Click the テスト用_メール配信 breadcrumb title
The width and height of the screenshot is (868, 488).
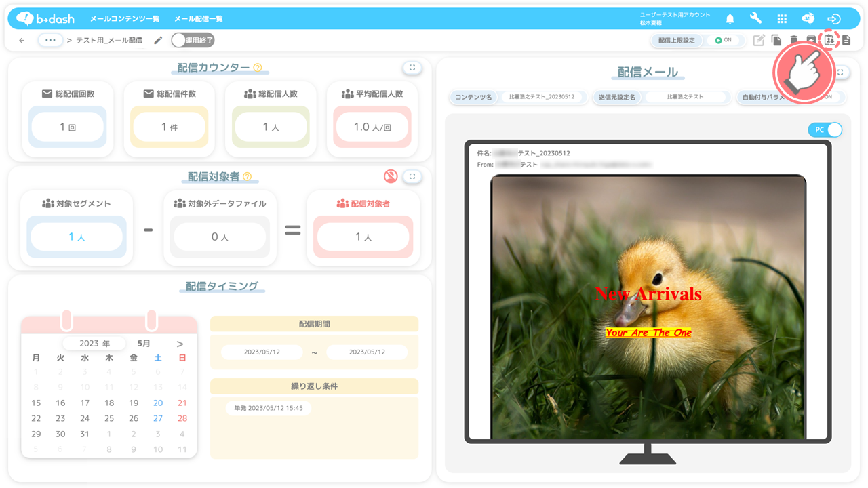pyautogui.click(x=109, y=41)
